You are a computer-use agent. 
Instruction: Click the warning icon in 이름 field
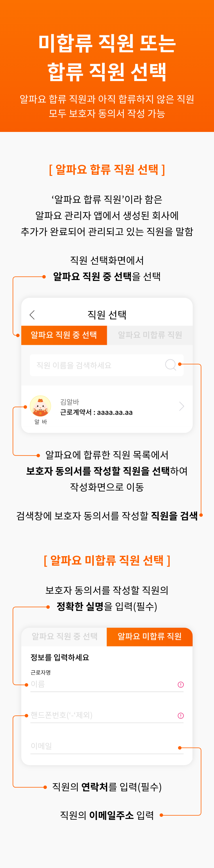click(x=181, y=684)
